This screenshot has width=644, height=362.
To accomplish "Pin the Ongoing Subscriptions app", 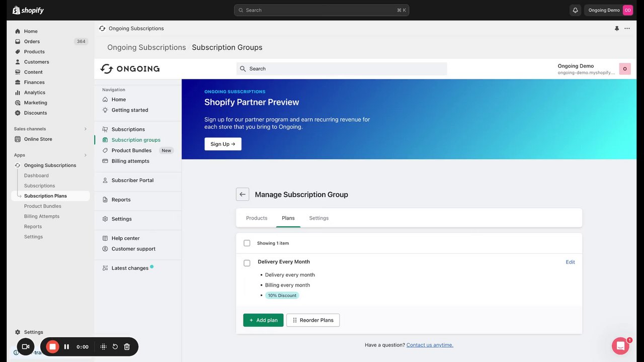I will click(617, 29).
